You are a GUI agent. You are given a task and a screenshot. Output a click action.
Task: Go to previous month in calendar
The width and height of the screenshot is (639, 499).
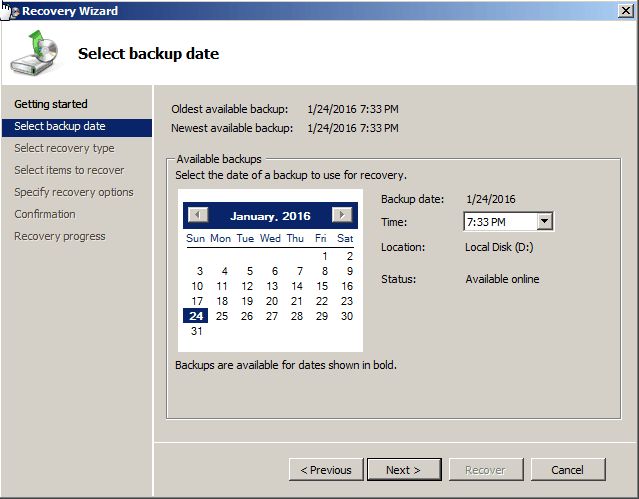pyautogui.click(x=198, y=215)
